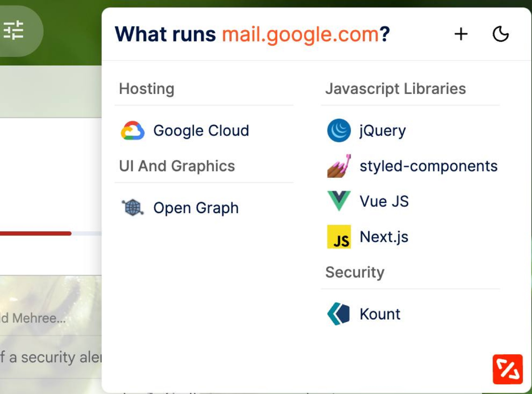Click the Google Cloud logo icon
Screen dimensions: 532x394
click(133, 130)
